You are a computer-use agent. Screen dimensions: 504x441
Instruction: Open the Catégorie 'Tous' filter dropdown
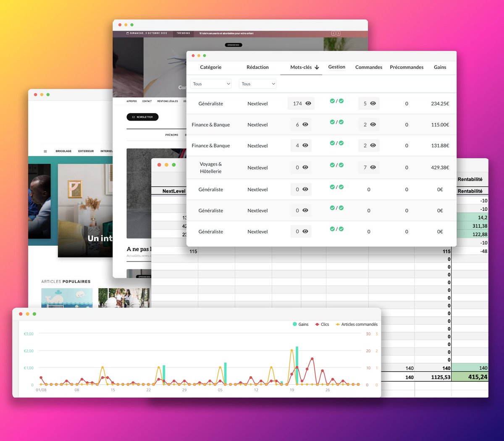(x=211, y=84)
